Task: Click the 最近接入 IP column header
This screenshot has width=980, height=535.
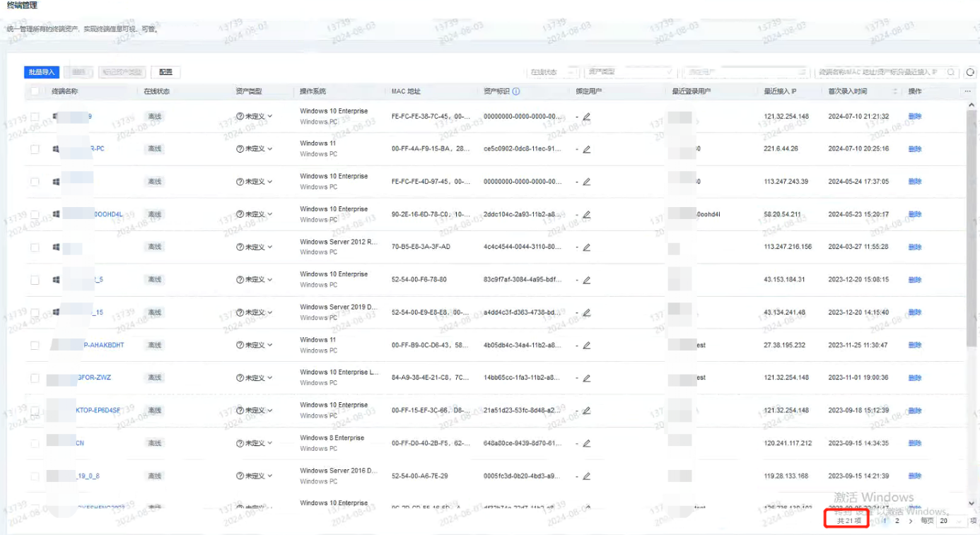Action: coord(780,91)
